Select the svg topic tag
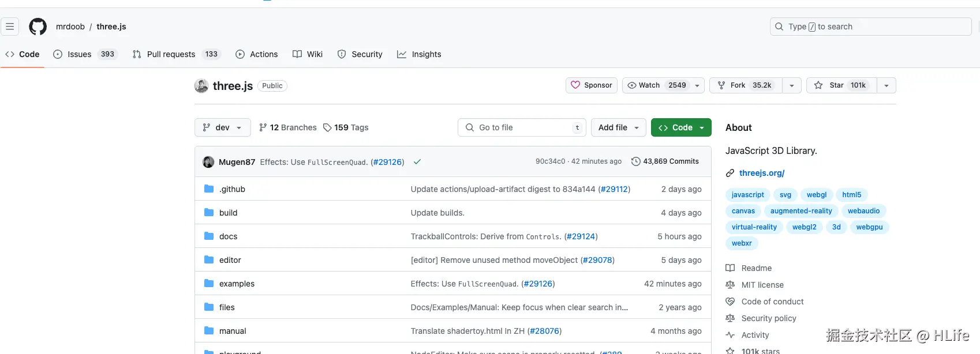This screenshot has height=354, width=980. coord(786,195)
